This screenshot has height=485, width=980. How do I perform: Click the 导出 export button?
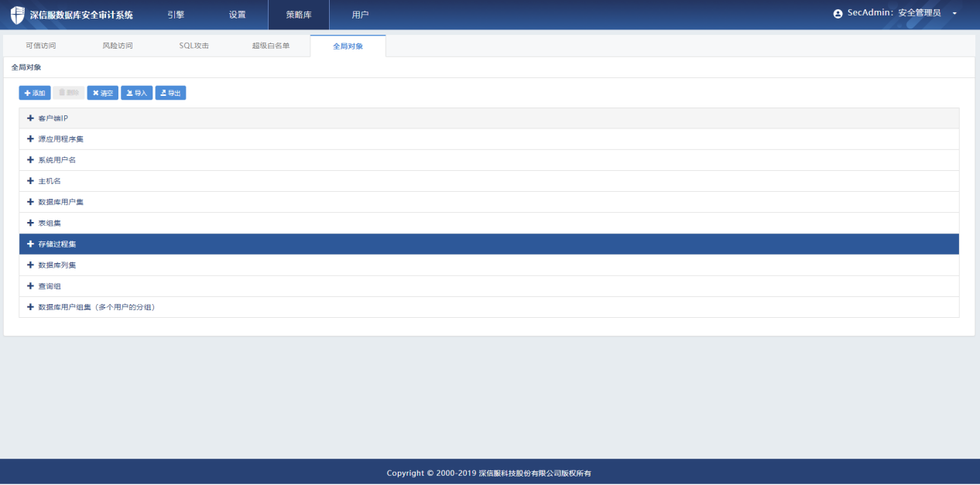click(170, 93)
